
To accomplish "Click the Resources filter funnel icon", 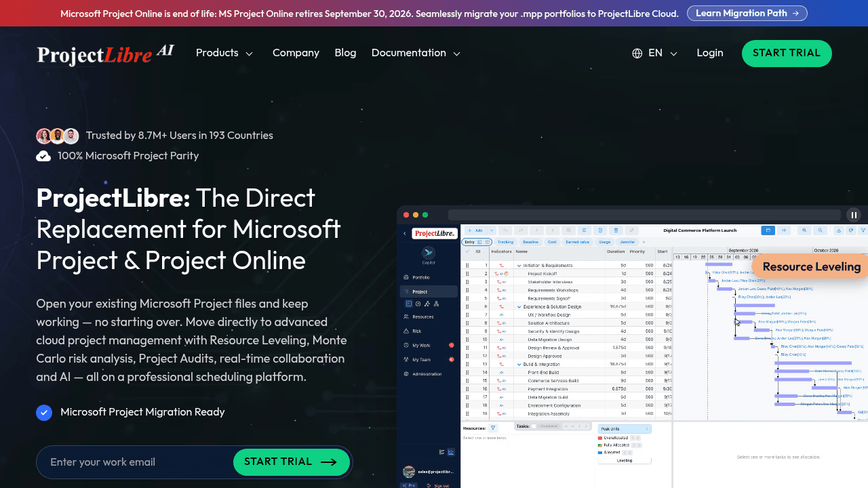I will coord(493,428).
